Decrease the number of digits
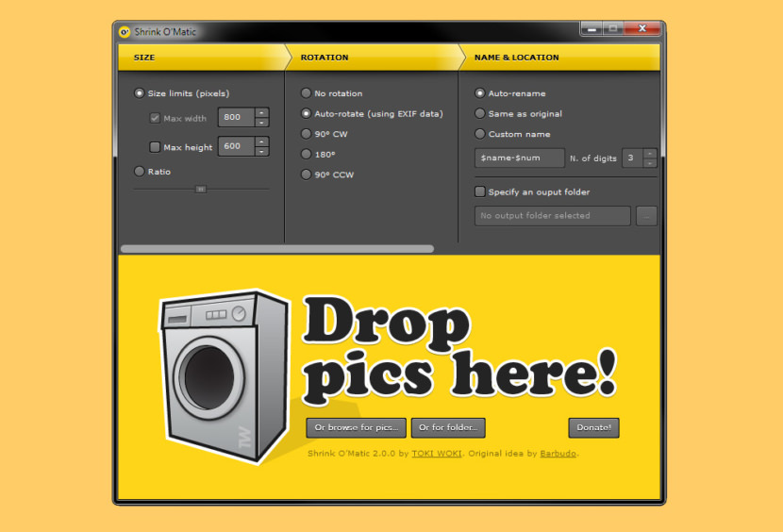Image resolution: width=783 pixels, height=532 pixels. coord(649,163)
